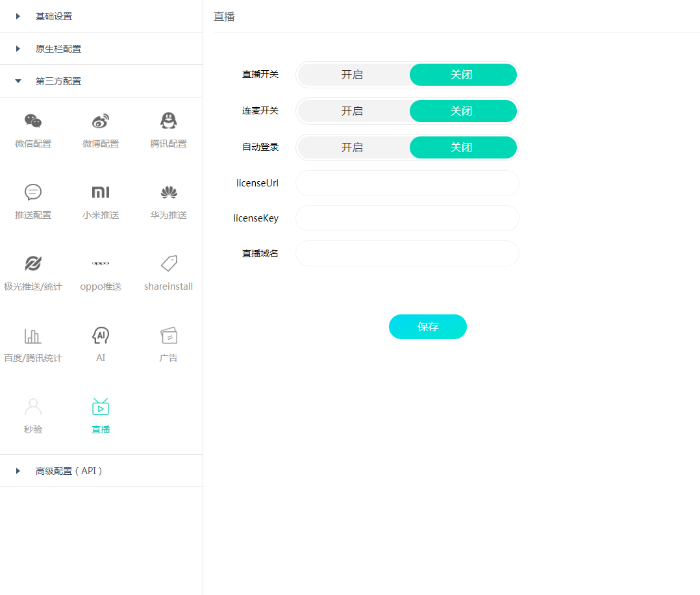
Task: Click the 直播 label under TV icon
Action: click(101, 429)
